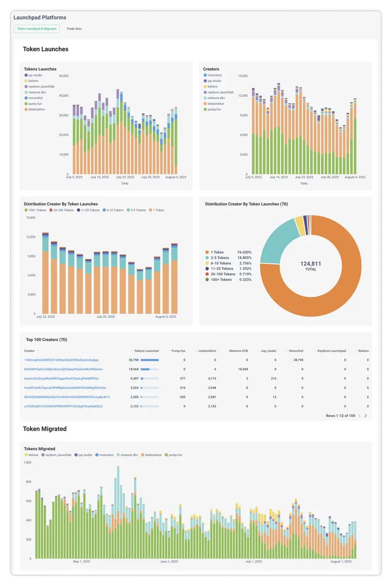Sort table by Tokens Launched column
This screenshot has height=586, width=392.
pyautogui.click(x=146, y=351)
